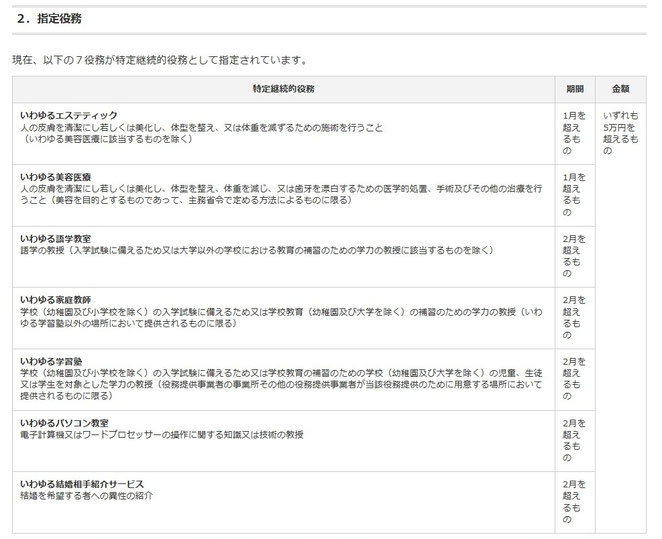Click the row title 'いわゆる美容医療'
Screen dimensions: 662x539
point(55,177)
